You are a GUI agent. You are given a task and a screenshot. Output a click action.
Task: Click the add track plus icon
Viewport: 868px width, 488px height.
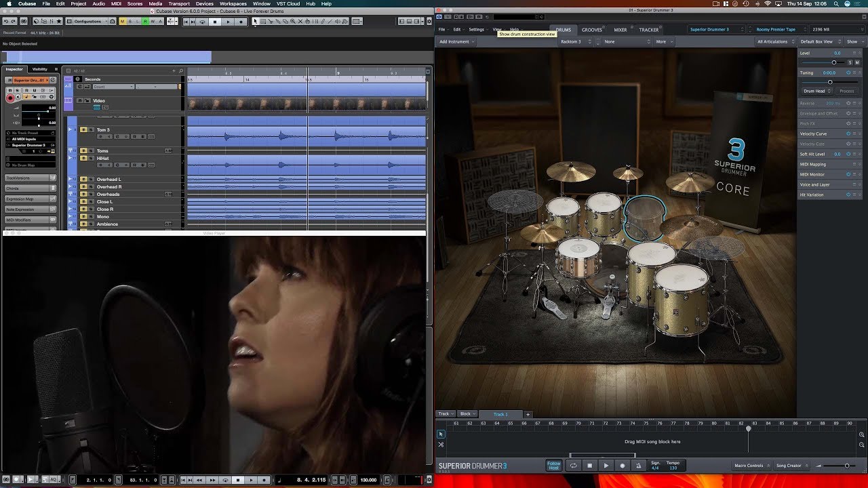(174, 70)
